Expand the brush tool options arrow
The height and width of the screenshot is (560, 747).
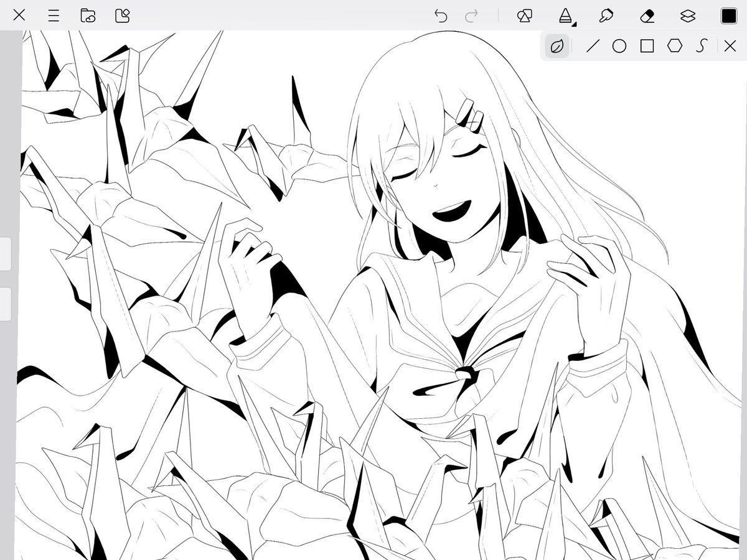574,24
